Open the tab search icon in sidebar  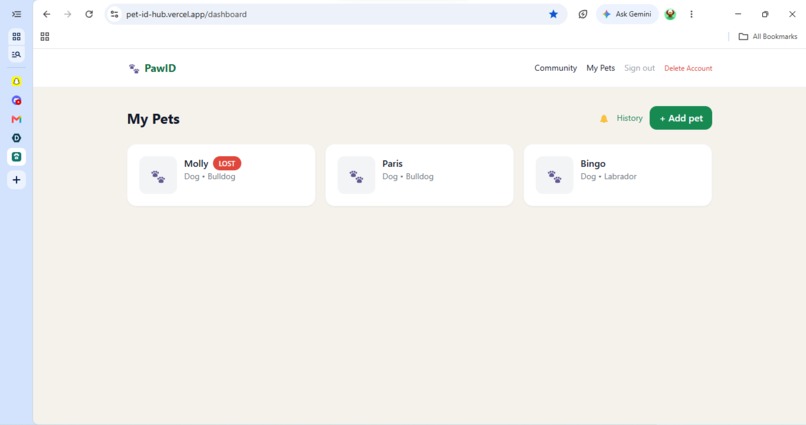(16, 54)
